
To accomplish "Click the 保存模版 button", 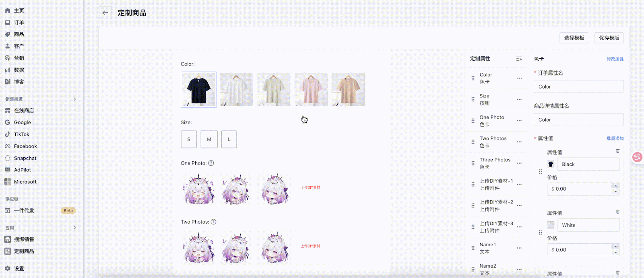I will coord(609,38).
